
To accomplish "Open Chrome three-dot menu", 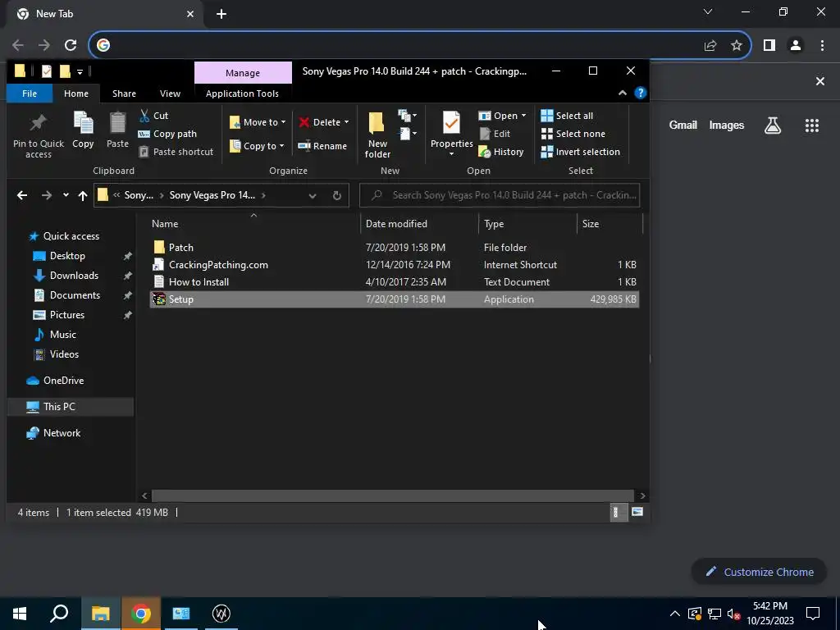I will pyautogui.click(x=822, y=46).
